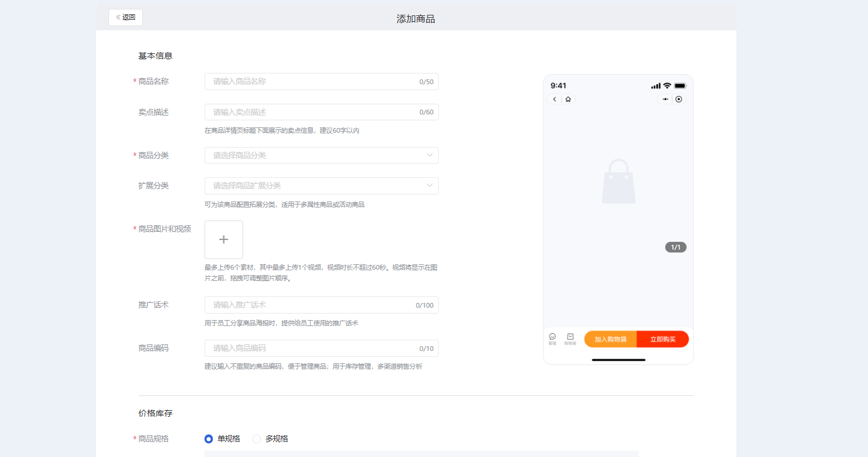Select the 单规格 radio button

pos(209,439)
